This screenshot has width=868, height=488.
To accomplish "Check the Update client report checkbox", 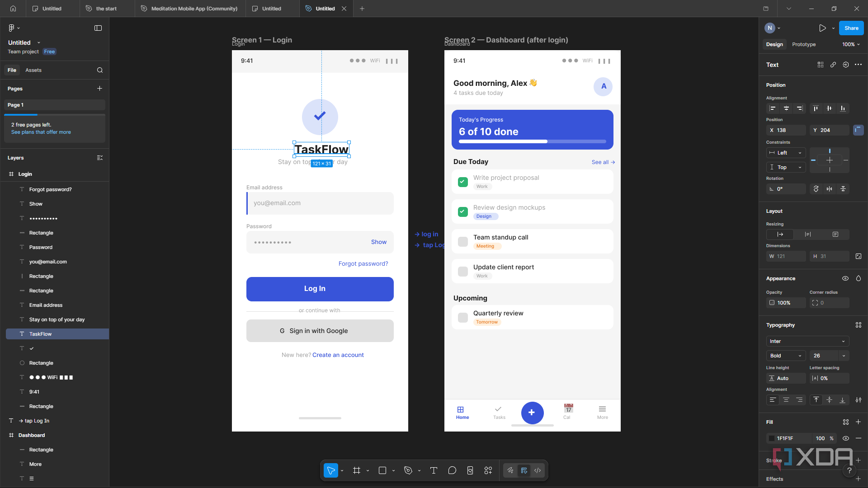I will 463,272.
